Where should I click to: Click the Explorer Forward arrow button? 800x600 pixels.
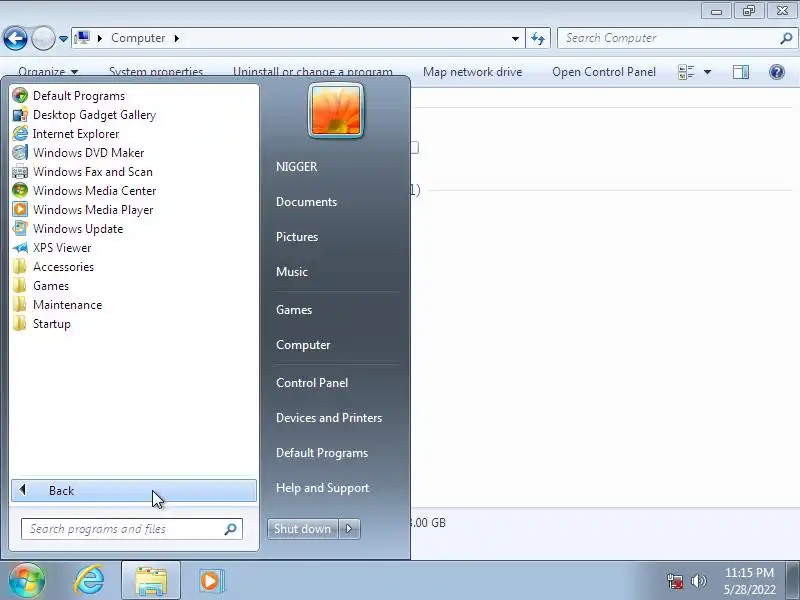tap(43, 38)
